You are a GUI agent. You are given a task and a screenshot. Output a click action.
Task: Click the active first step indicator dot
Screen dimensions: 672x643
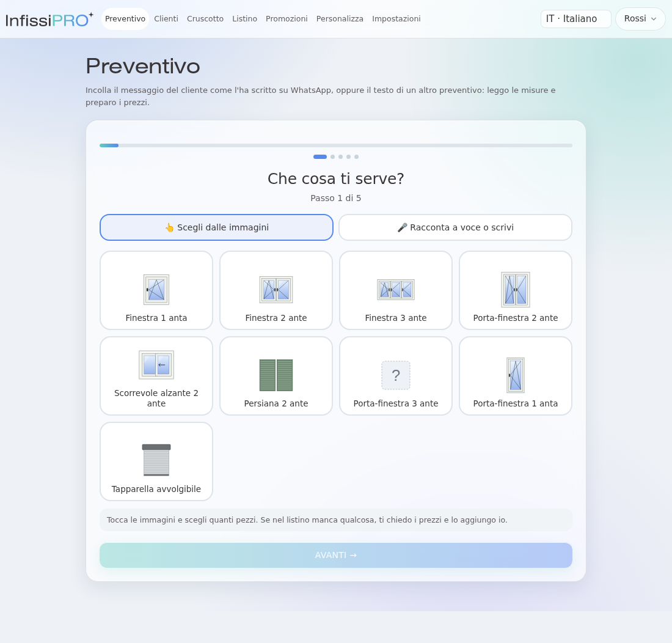(x=320, y=157)
